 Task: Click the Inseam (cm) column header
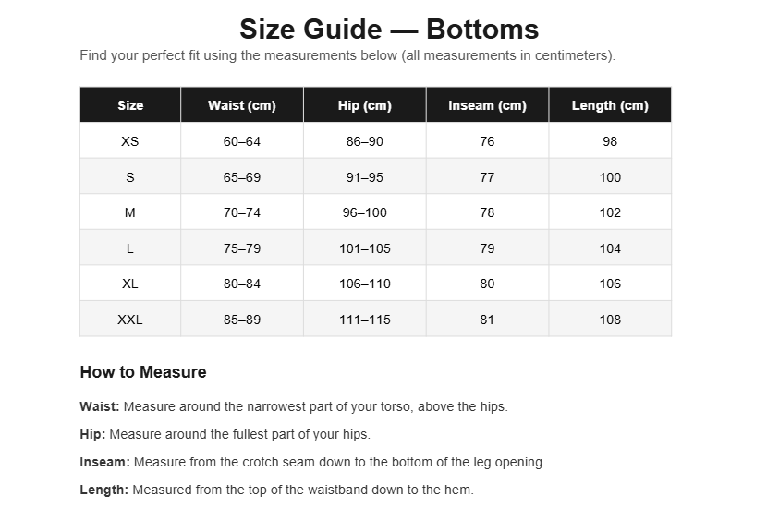pyautogui.click(x=487, y=104)
